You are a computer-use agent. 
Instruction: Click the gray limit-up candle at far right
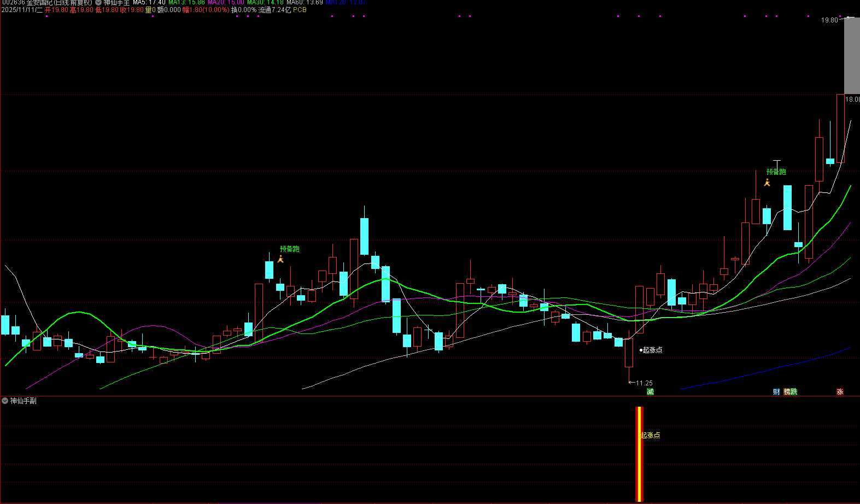click(x=851, y=56)
